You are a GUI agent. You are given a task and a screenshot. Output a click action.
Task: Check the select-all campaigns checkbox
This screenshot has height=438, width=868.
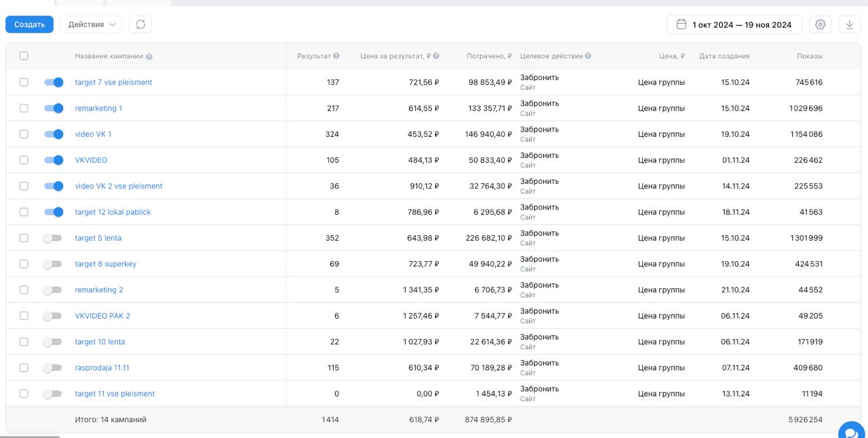[24, 56]
